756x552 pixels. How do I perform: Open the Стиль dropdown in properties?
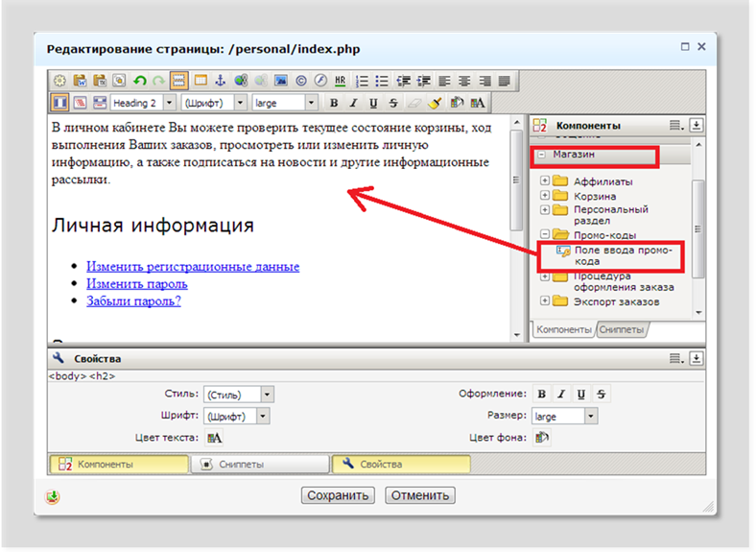267,395
